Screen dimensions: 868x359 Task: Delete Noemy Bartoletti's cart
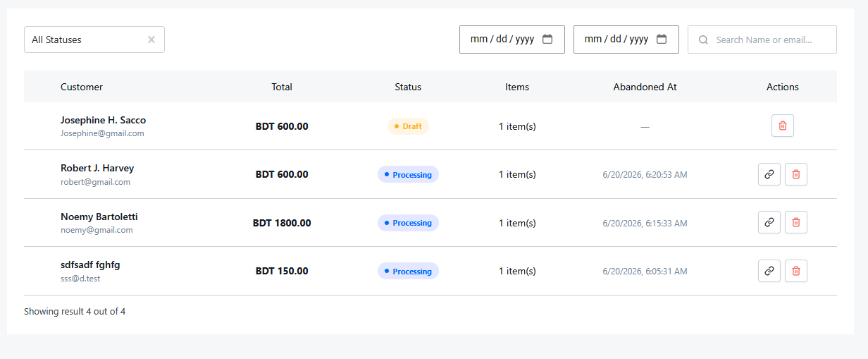[x=796, y=222]
